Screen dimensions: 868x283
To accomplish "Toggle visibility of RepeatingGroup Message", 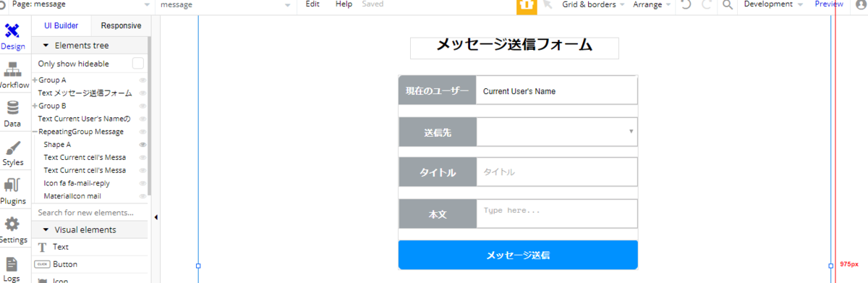I will pyautogui.click(x=142, y=132).
